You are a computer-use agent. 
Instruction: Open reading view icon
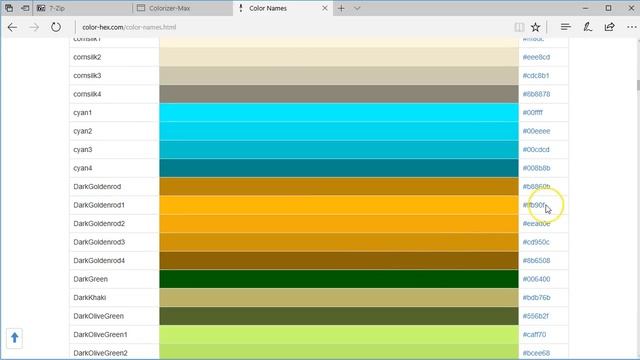click(x=519, y=27)
